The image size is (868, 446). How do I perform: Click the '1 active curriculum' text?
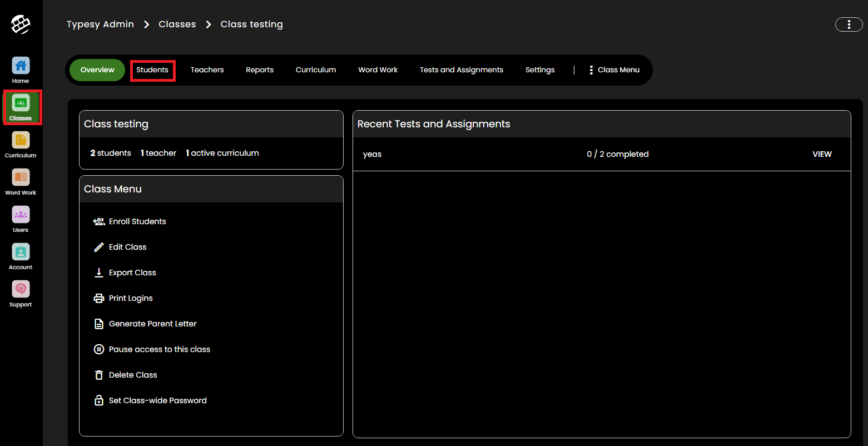pos(222,153)
